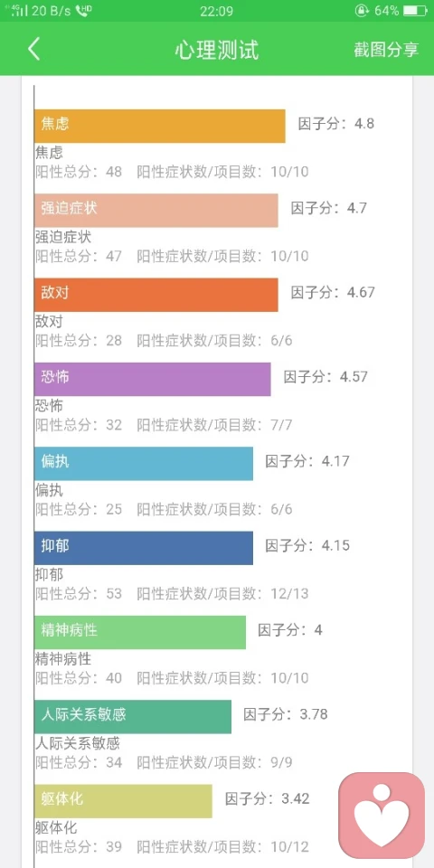Tap the 4G signal strength icon
The height and width of the screenshot is (868, 434).
16,11
